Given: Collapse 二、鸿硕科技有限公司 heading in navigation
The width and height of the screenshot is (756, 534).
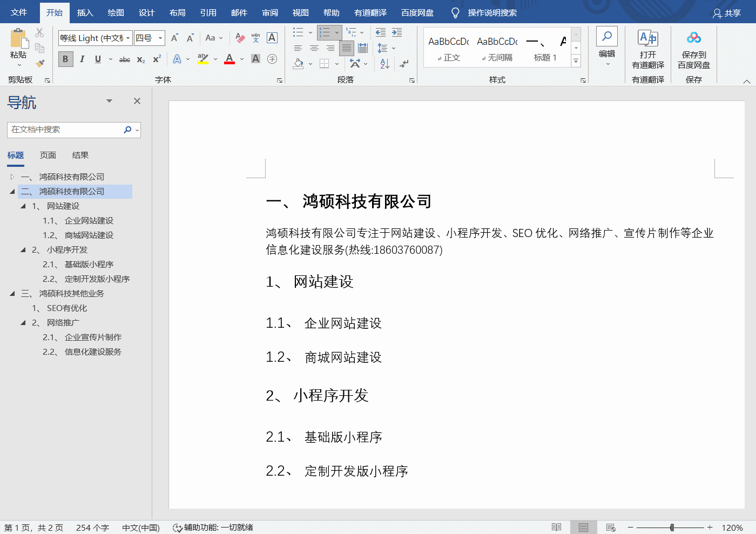Looking at the screenshot, I should [12, 191].
